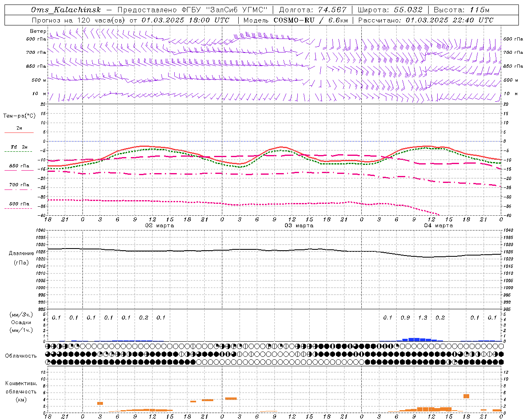Click the Тем-ра(°C) panel label
This screenshot has height=420, width=525.
coord(19,116)
